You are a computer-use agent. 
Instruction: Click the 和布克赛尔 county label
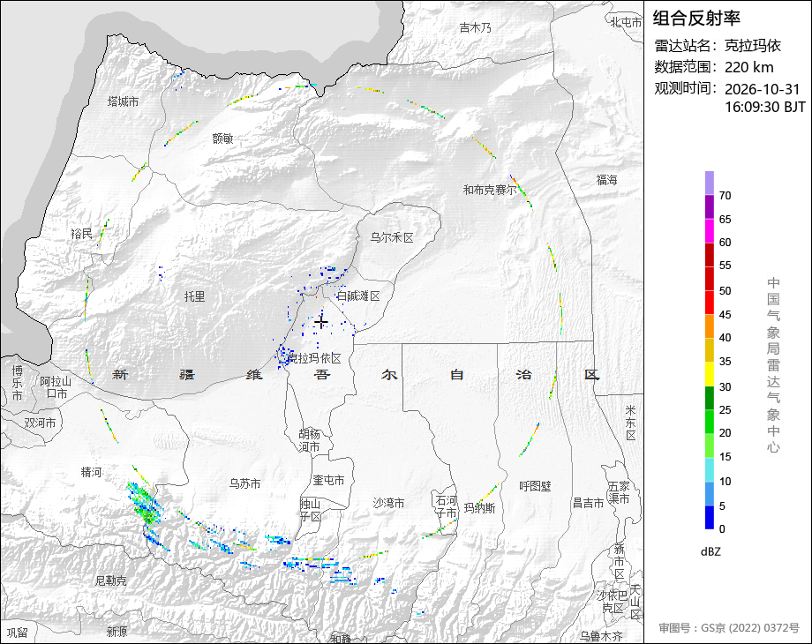(490, 190)
